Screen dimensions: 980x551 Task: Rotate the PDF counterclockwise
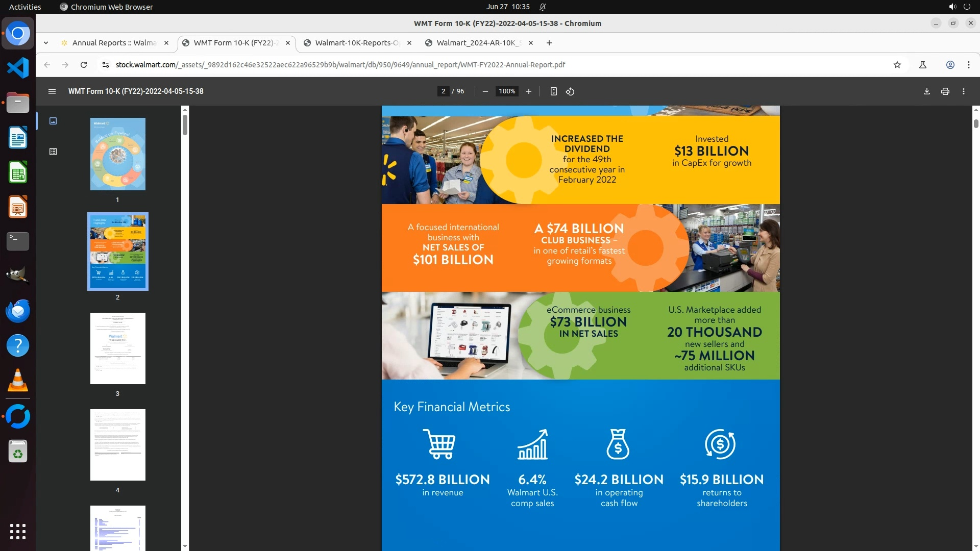tap(570, 91)
